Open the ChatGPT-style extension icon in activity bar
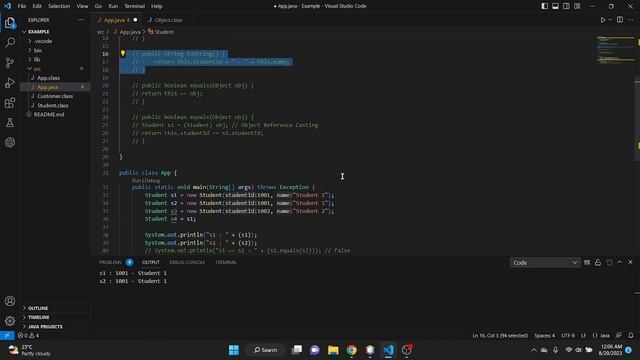 pyautogui.click(x=10, y=142)
